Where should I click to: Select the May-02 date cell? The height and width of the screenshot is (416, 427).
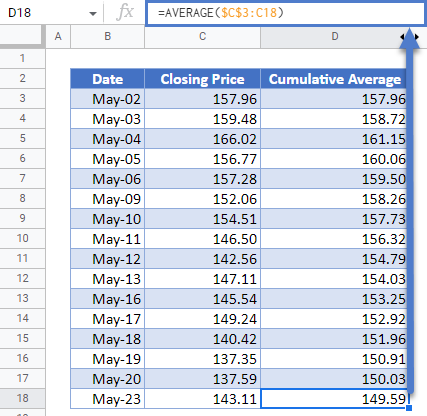(x=107, y=99)
